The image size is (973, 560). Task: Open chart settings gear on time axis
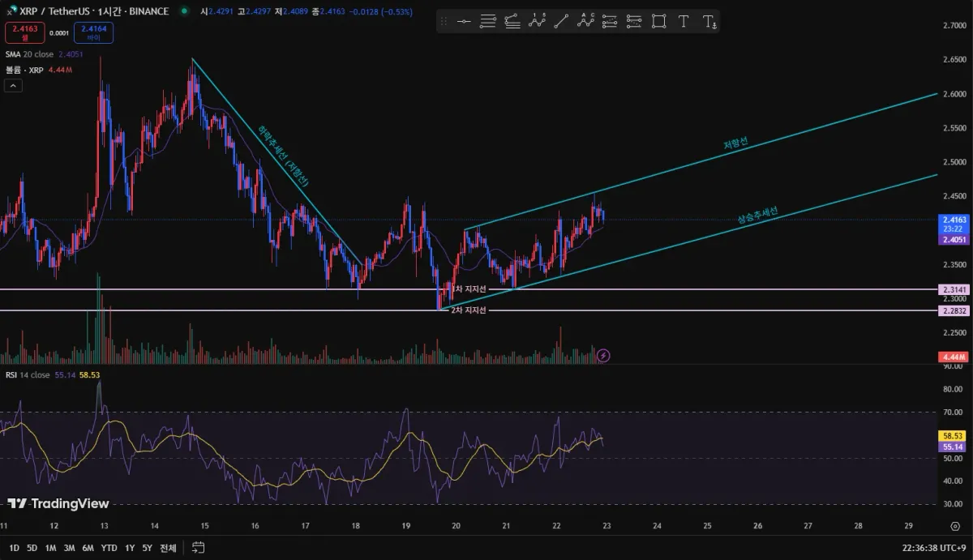point(954,526)
